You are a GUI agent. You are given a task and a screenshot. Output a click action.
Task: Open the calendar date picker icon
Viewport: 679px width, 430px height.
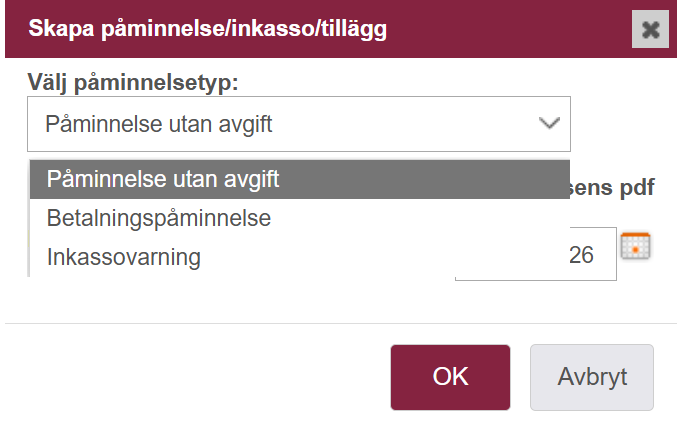635,246
